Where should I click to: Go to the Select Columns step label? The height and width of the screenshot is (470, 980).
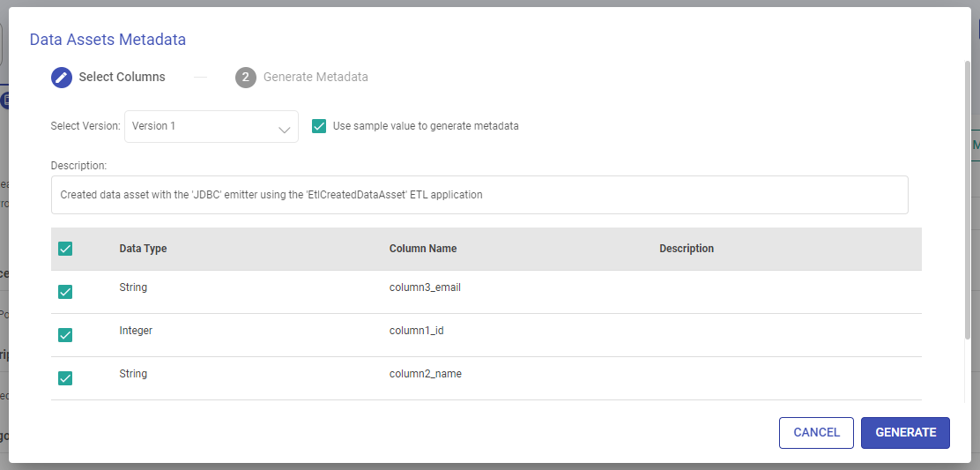point(122,78)
